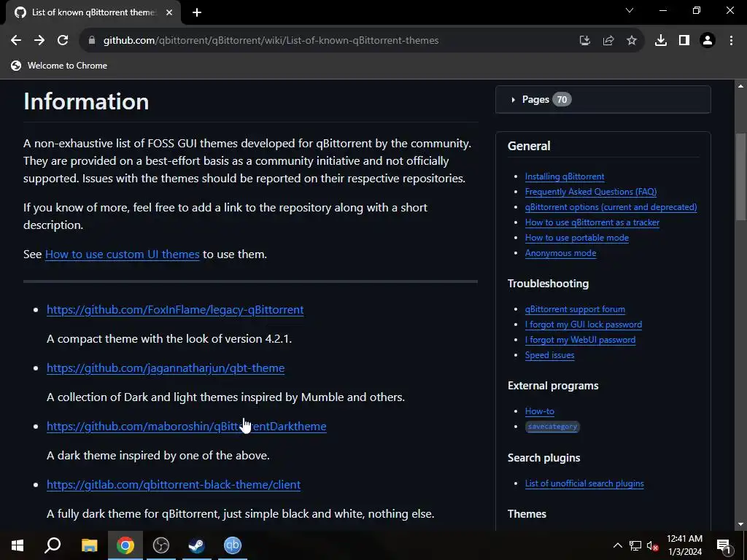Click the External programs heading
The height and width of the screenshot is (560, 747).
click(553, 386)
